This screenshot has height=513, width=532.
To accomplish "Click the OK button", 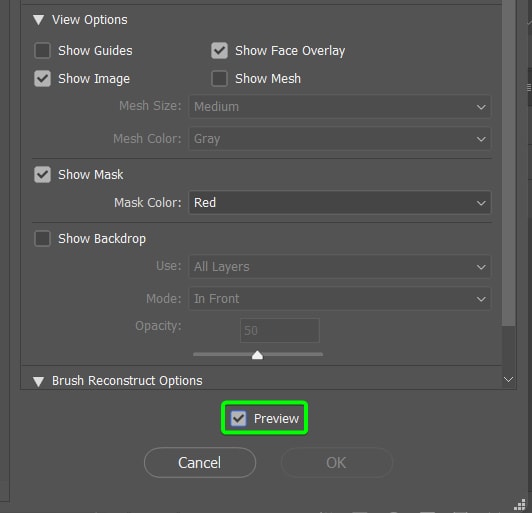I will coord(337,463).
